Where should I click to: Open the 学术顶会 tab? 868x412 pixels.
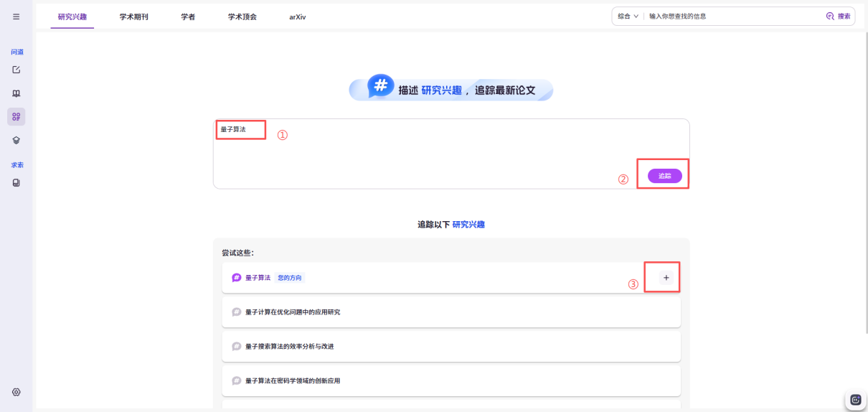[x=242, y=17]
